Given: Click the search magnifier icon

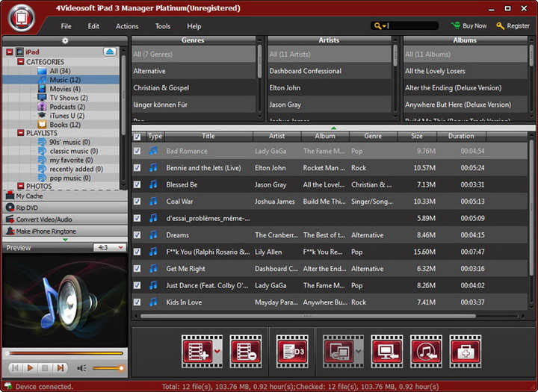Looking at the screenshot, I should click(378, 25).
